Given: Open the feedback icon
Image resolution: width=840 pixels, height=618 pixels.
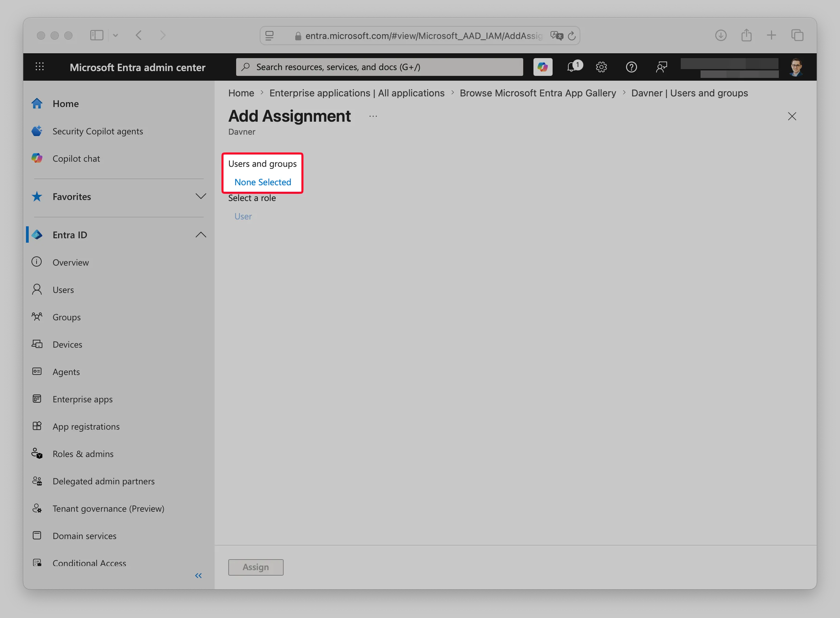Looking at the screenshot, I should click(x=661, y=67).
